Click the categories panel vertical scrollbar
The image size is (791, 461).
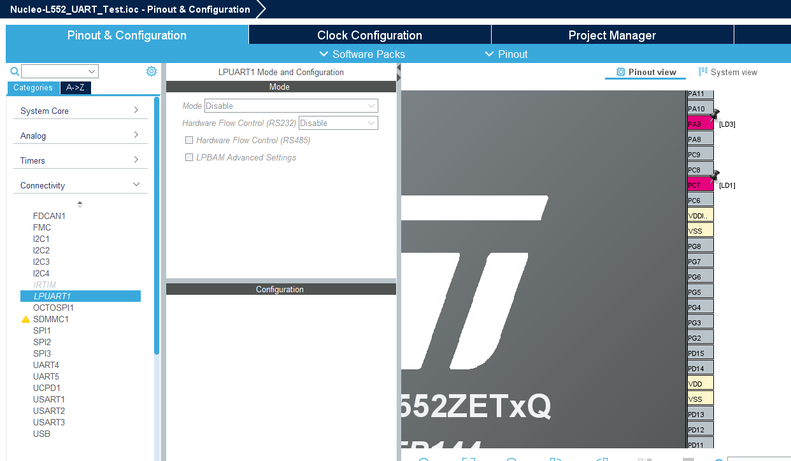156,226
